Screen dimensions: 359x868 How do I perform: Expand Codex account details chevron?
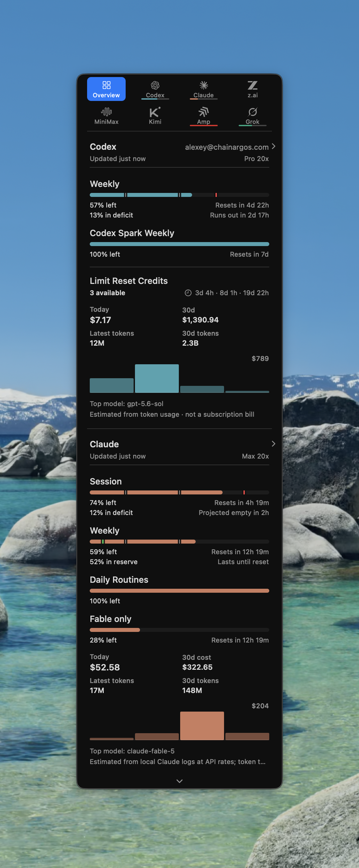click(273, 146)
